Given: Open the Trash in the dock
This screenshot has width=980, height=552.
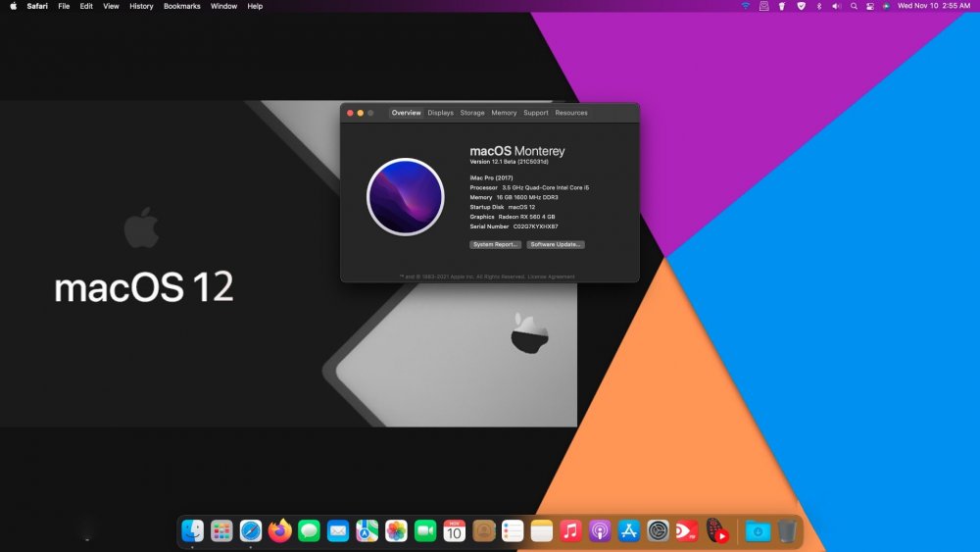Looking at the screenshot, I should pyautogui.click(x=787, y=531).
